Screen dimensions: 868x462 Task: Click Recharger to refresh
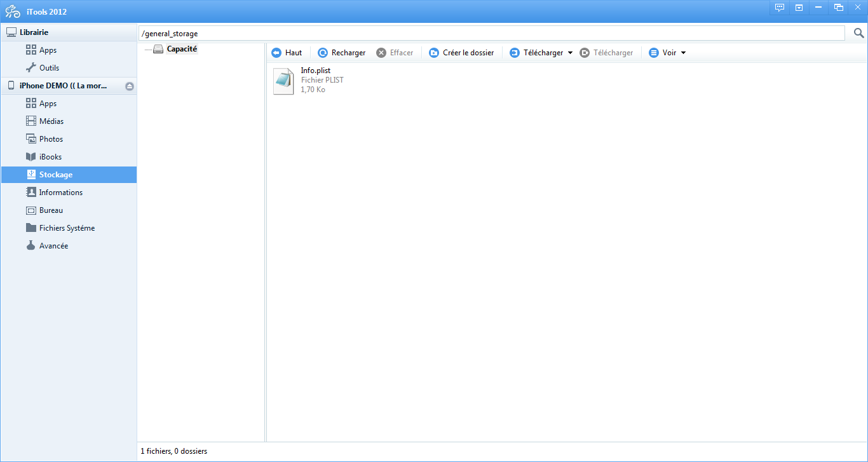click(341, 53)
